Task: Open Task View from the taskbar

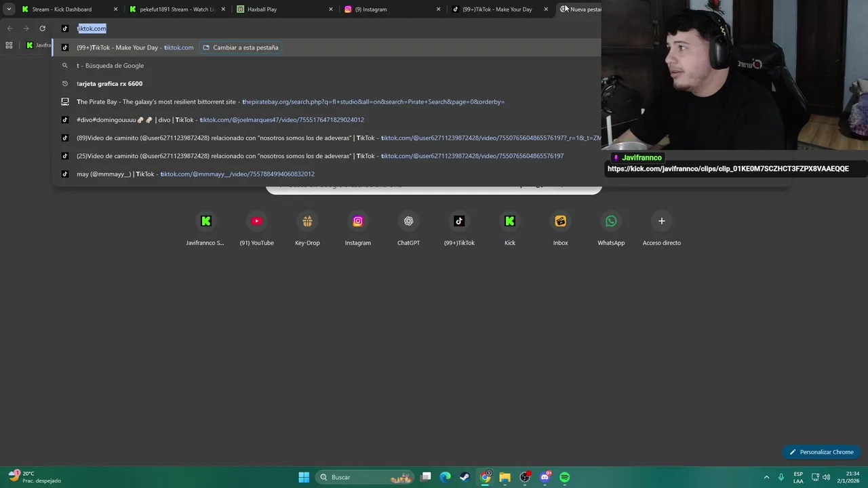Action: click(x=425, y=477)
